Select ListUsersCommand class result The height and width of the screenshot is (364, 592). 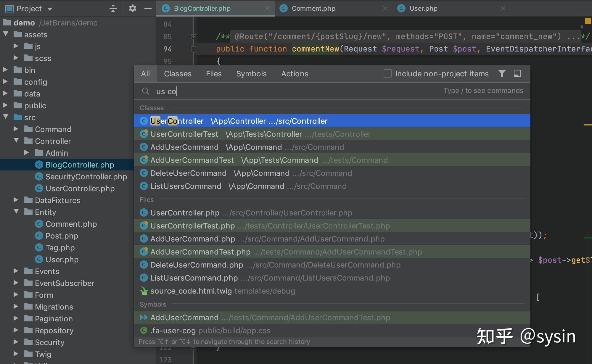332,186
